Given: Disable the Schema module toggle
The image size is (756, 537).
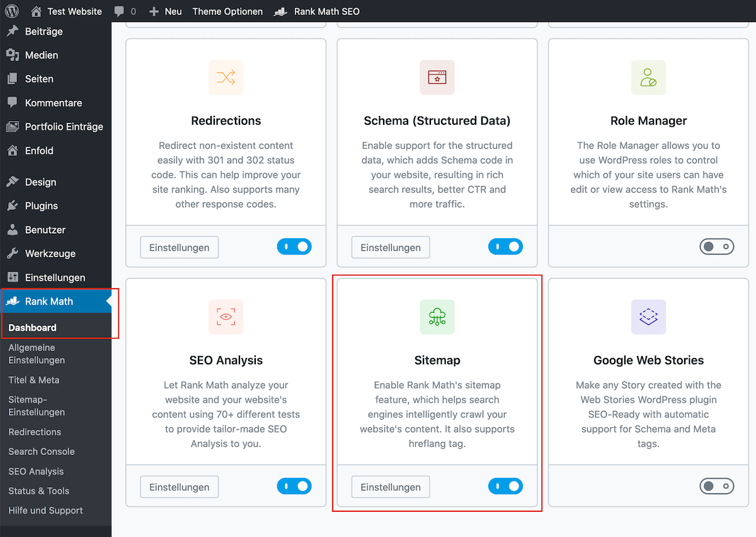Looking at the screenshot, I should (505, 247).
